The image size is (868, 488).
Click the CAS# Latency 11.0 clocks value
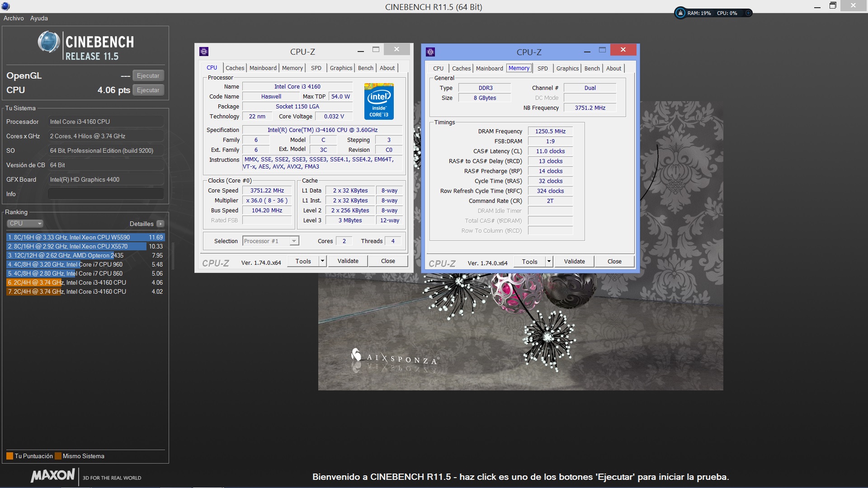tap(550, 151)
